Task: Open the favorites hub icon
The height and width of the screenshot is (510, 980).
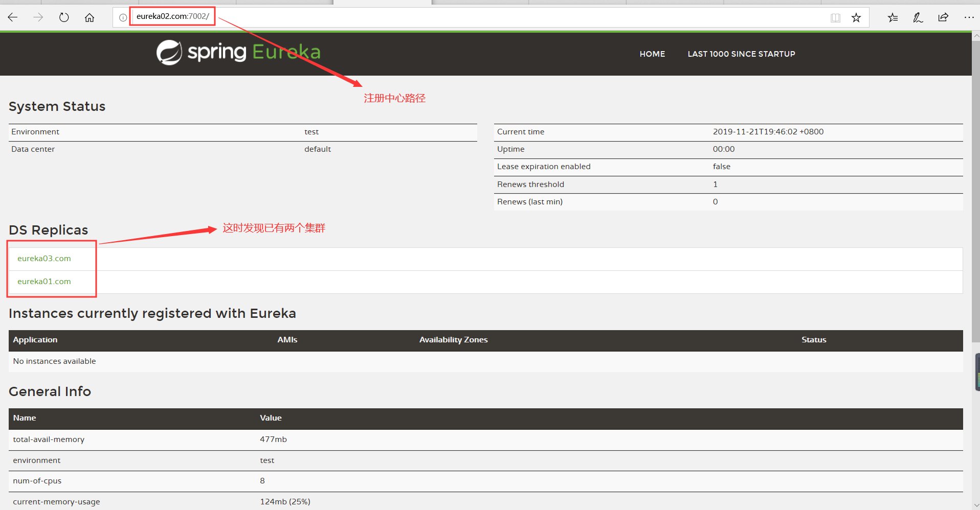Action: (893, 18)
